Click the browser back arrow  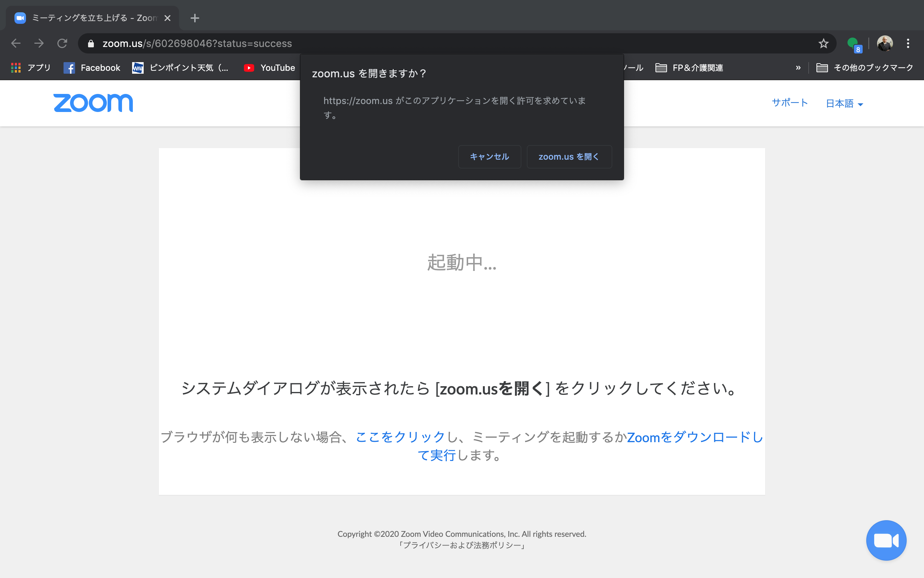16,43
